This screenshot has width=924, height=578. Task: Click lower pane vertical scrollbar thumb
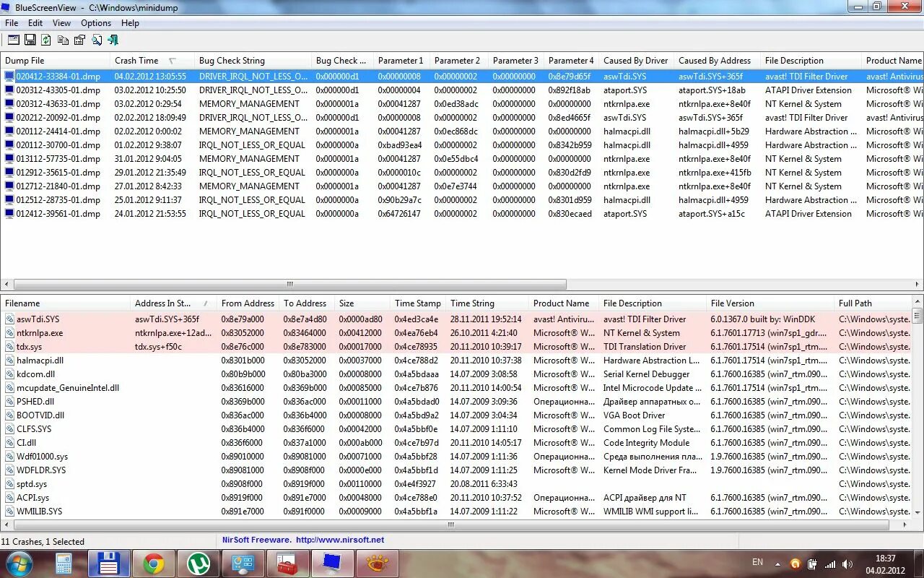point(918,316)
